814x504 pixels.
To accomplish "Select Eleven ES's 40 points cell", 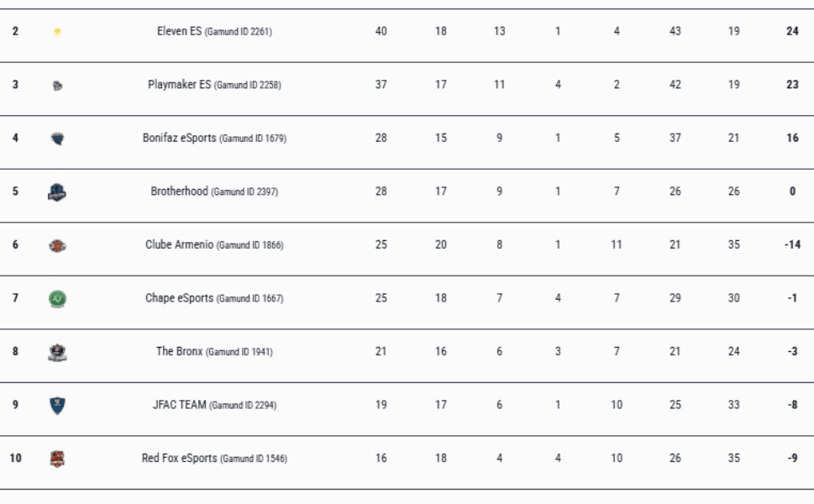I will (x=381, y=31).
